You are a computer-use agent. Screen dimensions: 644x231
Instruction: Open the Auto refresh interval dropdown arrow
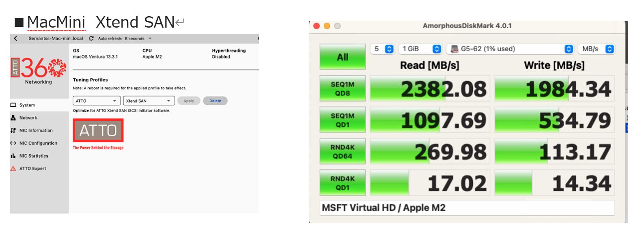point(150,39)
